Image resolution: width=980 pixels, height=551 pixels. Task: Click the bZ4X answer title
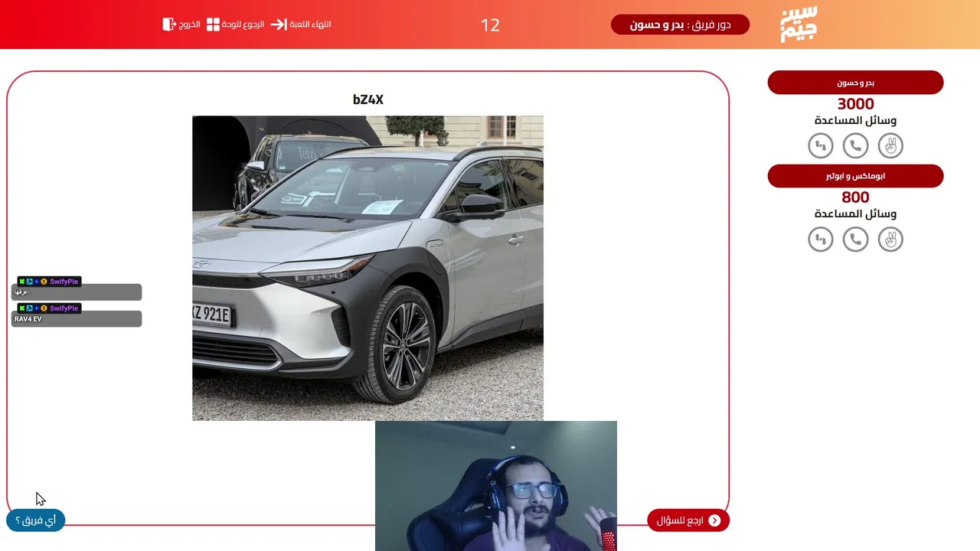[367, 99]
